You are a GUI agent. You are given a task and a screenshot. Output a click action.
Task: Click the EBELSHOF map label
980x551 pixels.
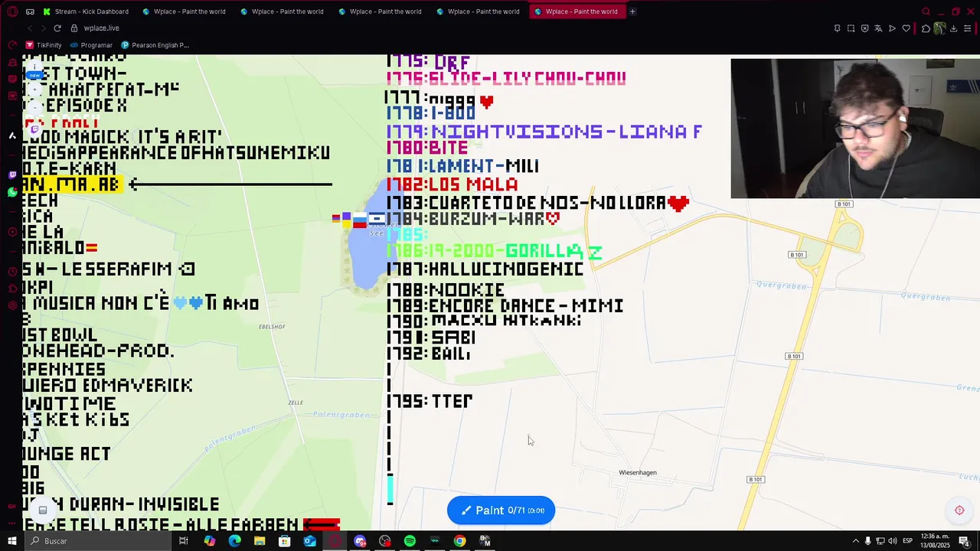(272, 327)
